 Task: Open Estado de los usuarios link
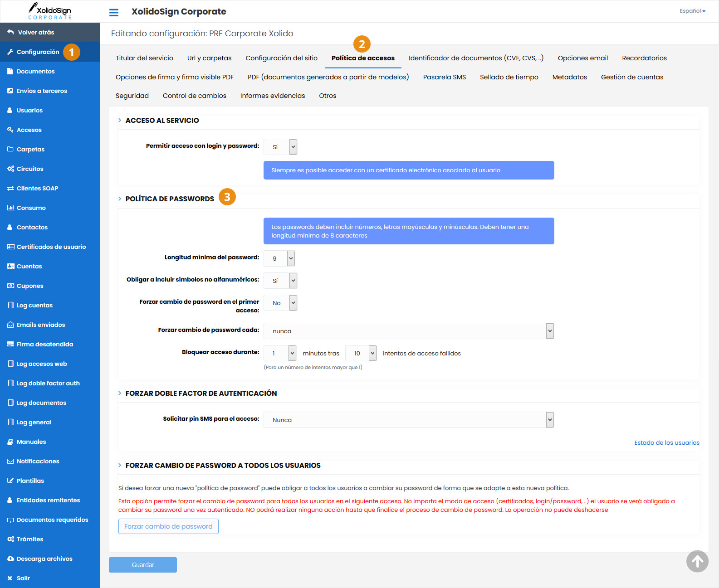tap(666, 442)
